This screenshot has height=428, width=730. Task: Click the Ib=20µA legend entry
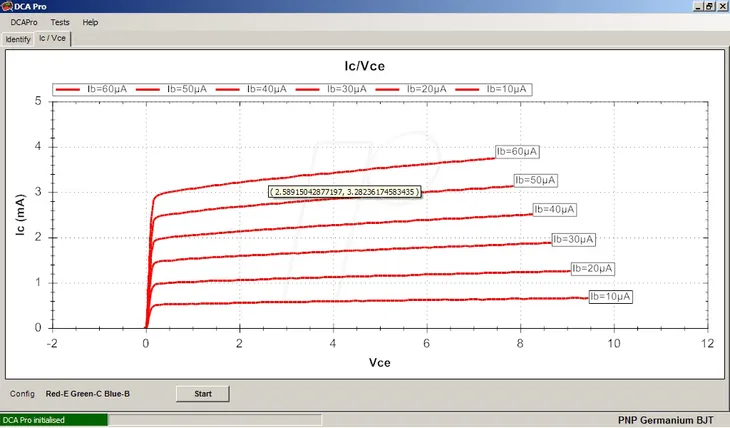411,89
